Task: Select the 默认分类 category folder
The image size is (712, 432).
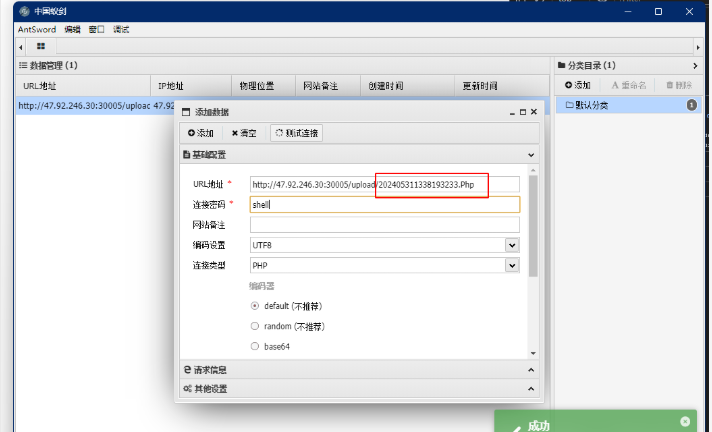Action: pos(628,105)
